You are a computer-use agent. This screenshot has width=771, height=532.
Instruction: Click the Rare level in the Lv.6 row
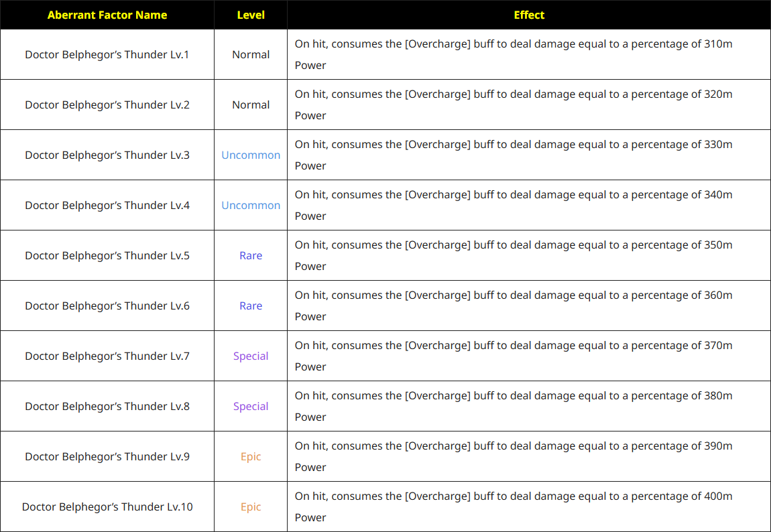coord(251,306)
